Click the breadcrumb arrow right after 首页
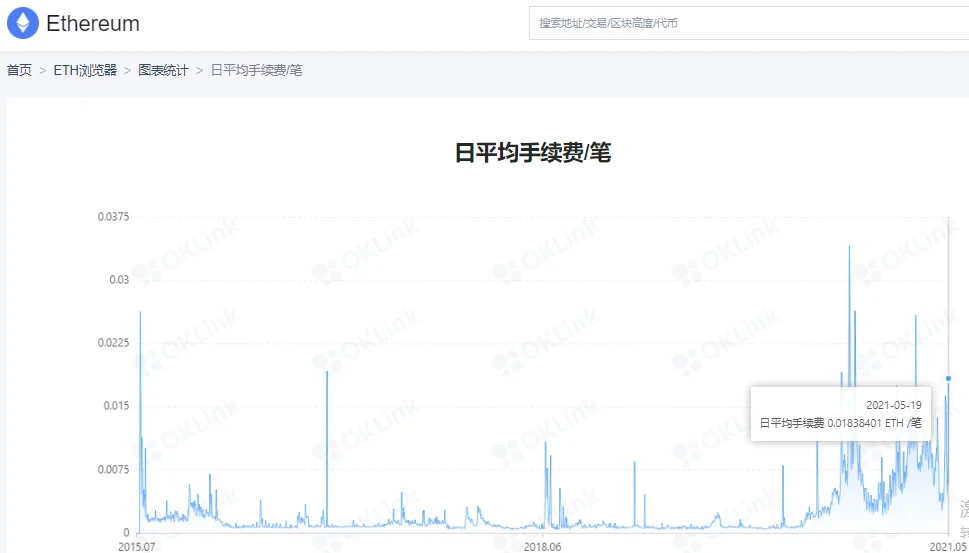This screenshot has height=553, width=969. pyautogui.click(x=43, y=70)
